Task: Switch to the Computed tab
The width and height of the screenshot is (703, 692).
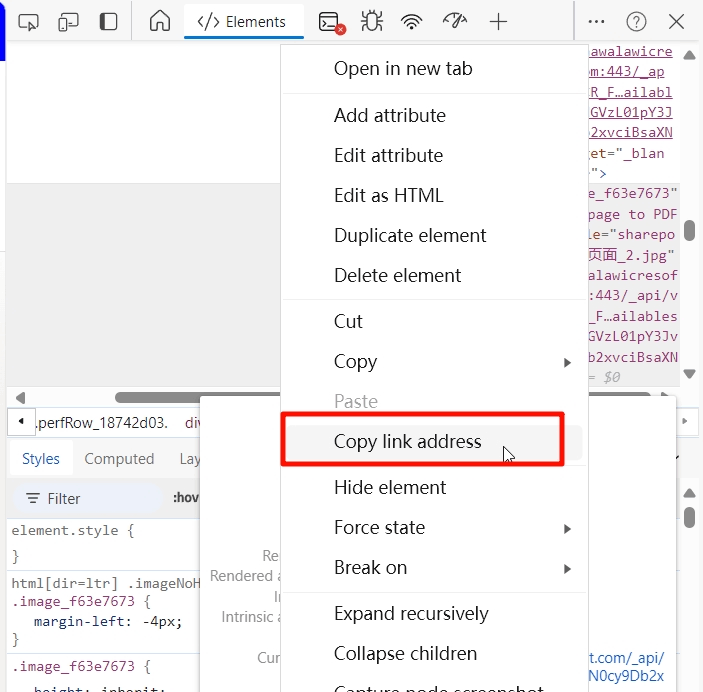Action: point(119,458)
